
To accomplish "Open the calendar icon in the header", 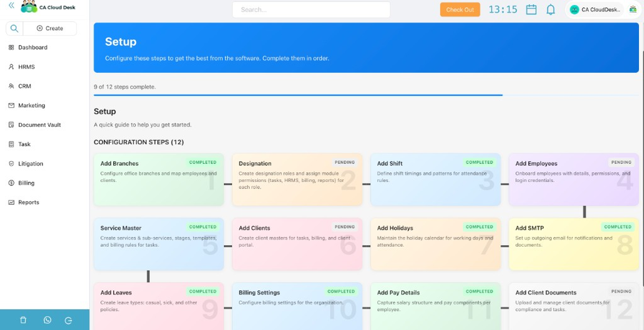I will tap(531, 10).
